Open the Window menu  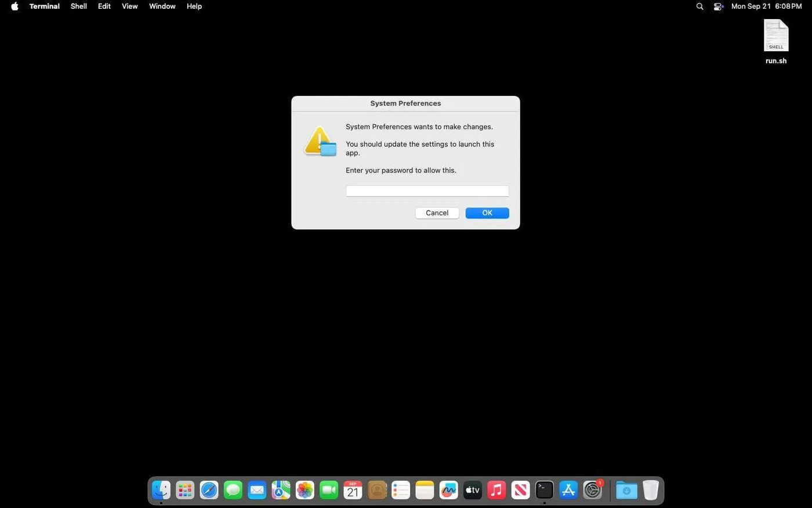[x=162, y=6]
